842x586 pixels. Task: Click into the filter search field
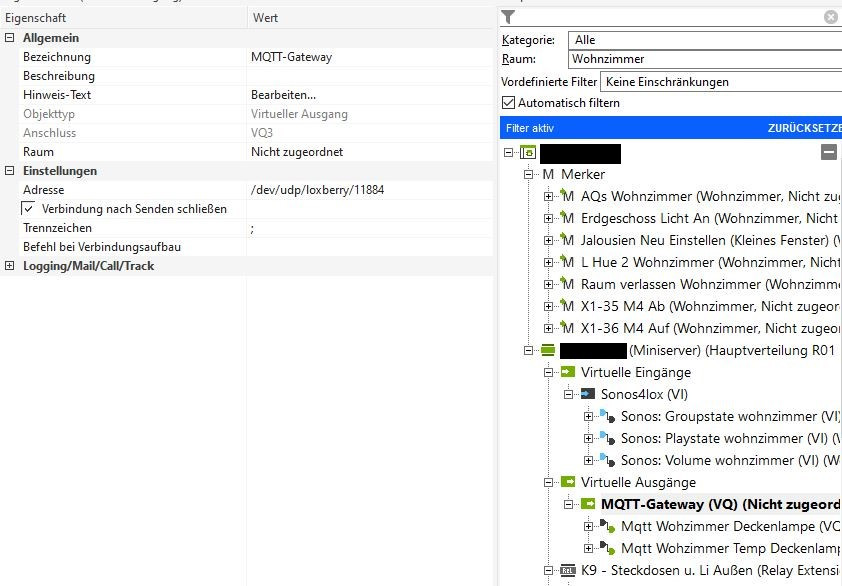(669, 17)
